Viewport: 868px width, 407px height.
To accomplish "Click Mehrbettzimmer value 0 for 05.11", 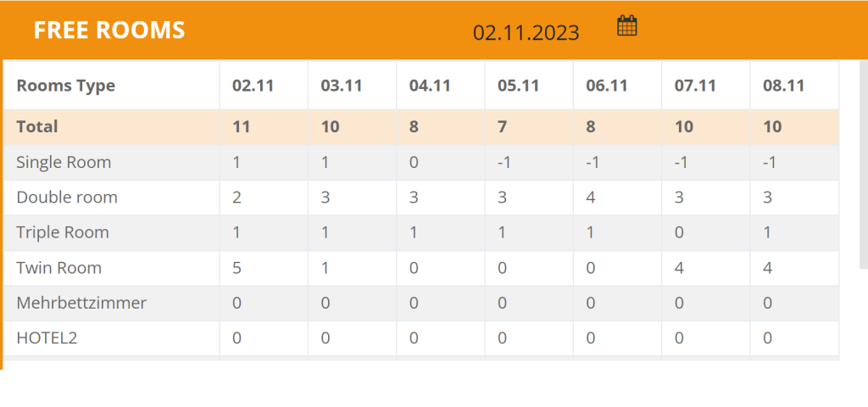I will [502, 304].
